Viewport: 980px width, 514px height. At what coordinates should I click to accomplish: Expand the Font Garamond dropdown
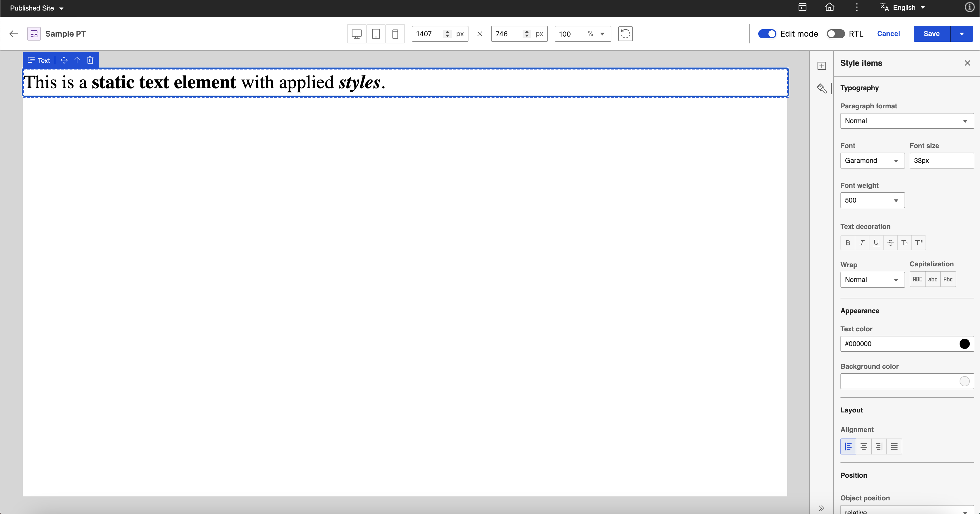point(872,161)
